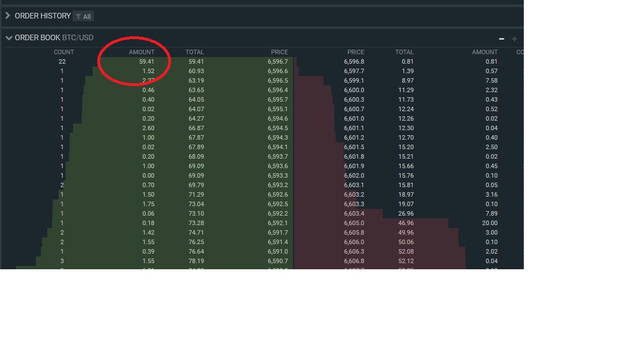Click ask amount 7.89
Image resolution: width=644 pixels, height=362 pixels.
click(491, 213)
